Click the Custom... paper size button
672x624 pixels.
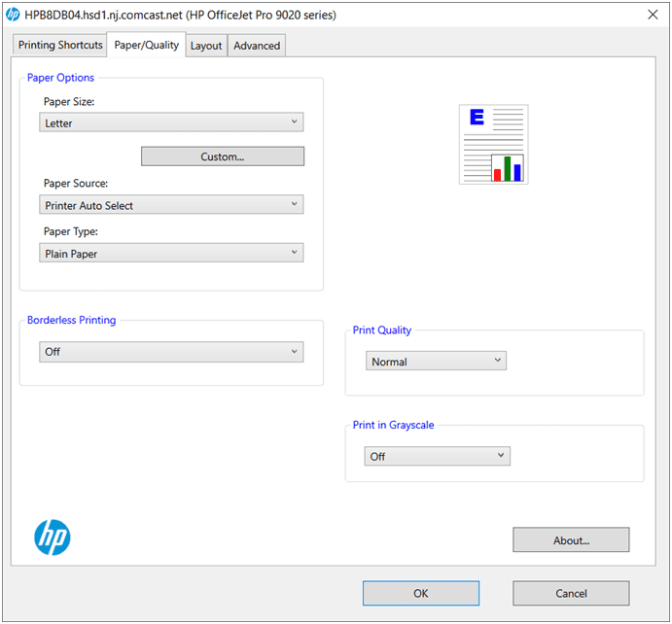(x=223, y=156)
